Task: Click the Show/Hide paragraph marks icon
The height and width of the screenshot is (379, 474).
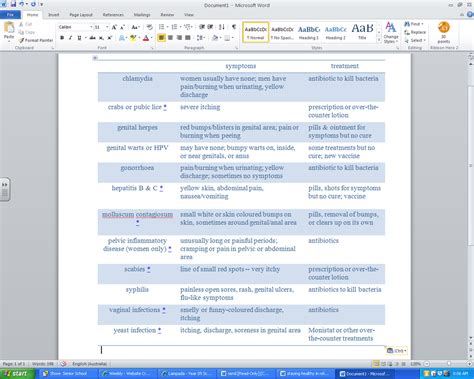Action: (x=234, y=27)
